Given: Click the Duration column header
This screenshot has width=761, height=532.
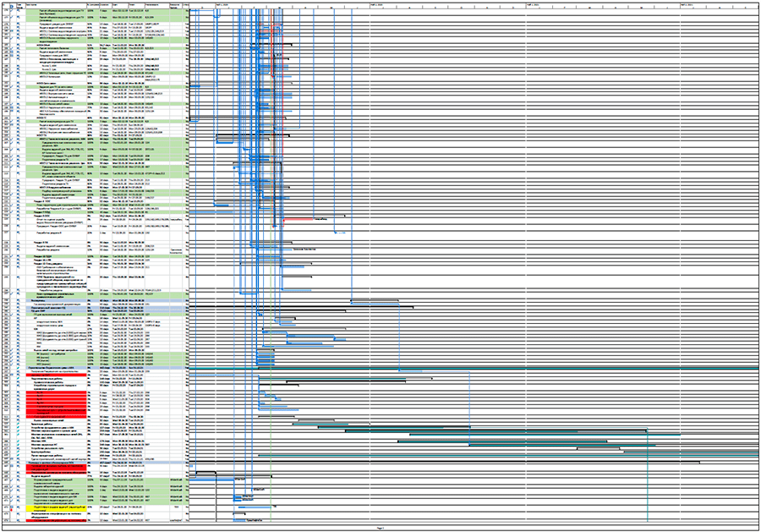Looking at the screenshot, I should [x=106, y=6].
